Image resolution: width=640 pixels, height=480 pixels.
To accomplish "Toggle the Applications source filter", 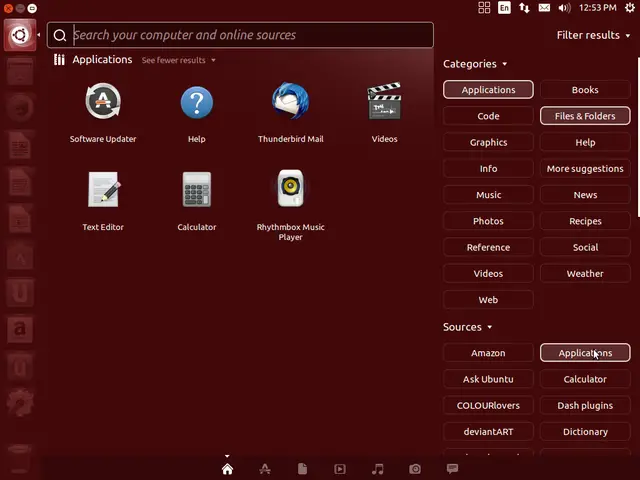I will 585,353.
